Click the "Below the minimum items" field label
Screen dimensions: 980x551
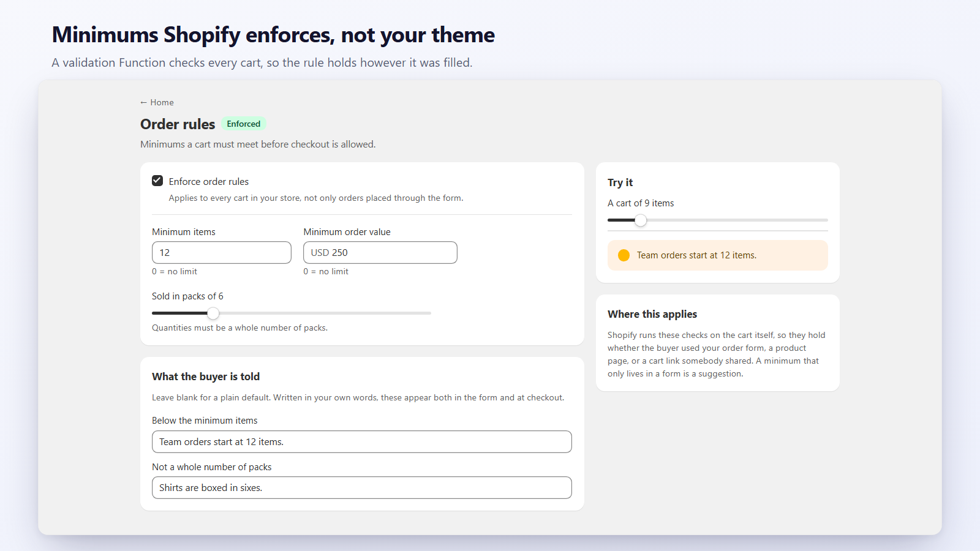pyautogui.click(x=205, y=421)
